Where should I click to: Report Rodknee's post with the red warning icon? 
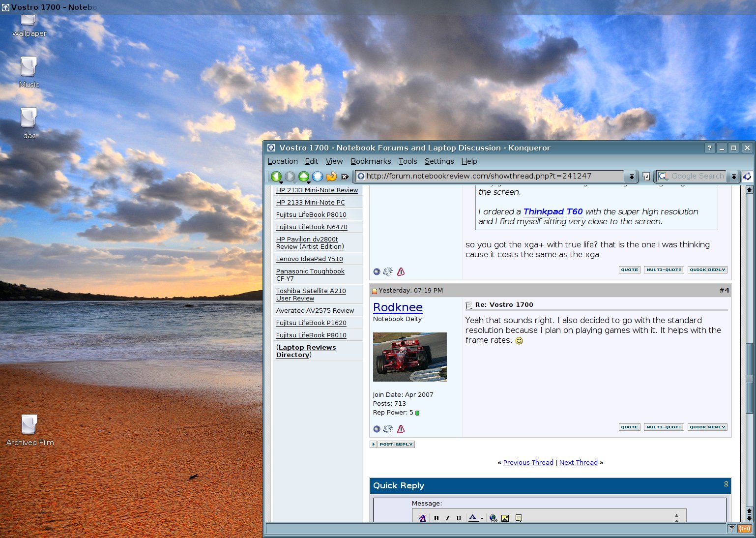(401, 429)
